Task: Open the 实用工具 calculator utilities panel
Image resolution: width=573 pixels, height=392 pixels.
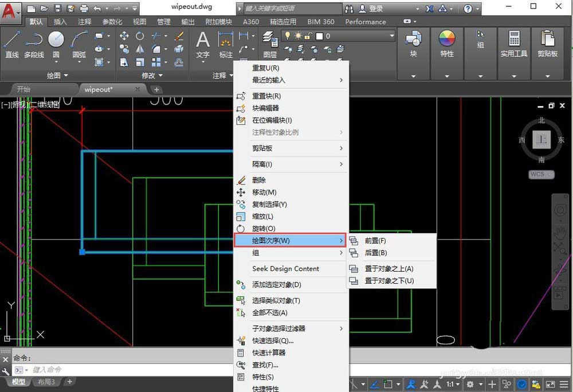Action: tap(514, 44)
